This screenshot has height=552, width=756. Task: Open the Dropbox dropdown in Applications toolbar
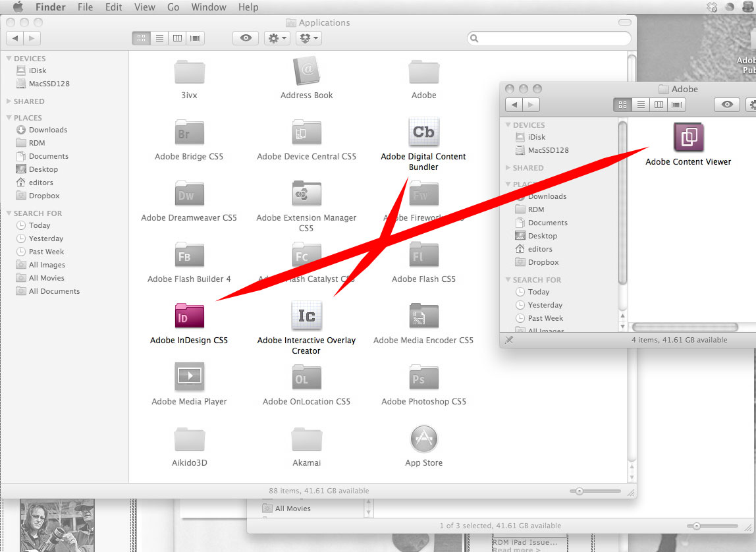click(x=309, y=38)
